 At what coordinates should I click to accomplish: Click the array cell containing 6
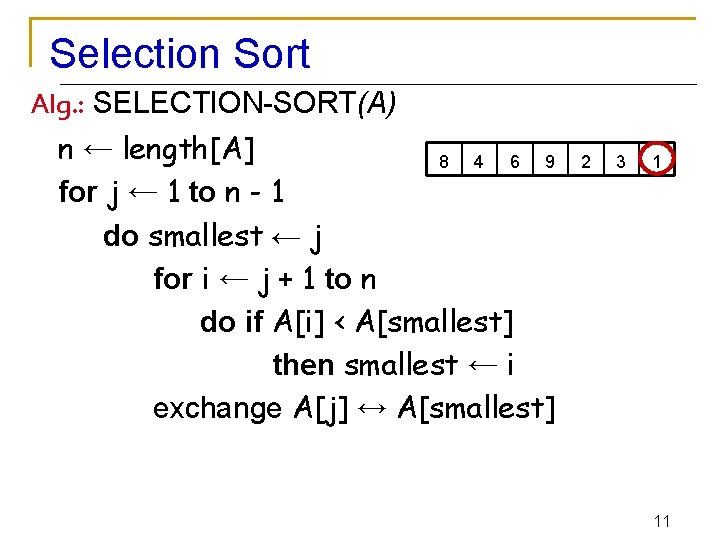514,160
